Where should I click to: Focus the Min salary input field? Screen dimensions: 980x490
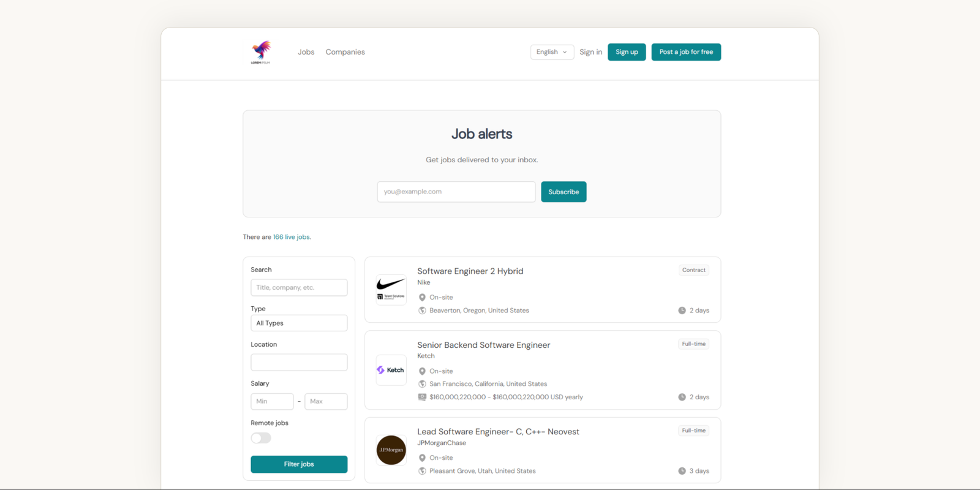[272, 401]
